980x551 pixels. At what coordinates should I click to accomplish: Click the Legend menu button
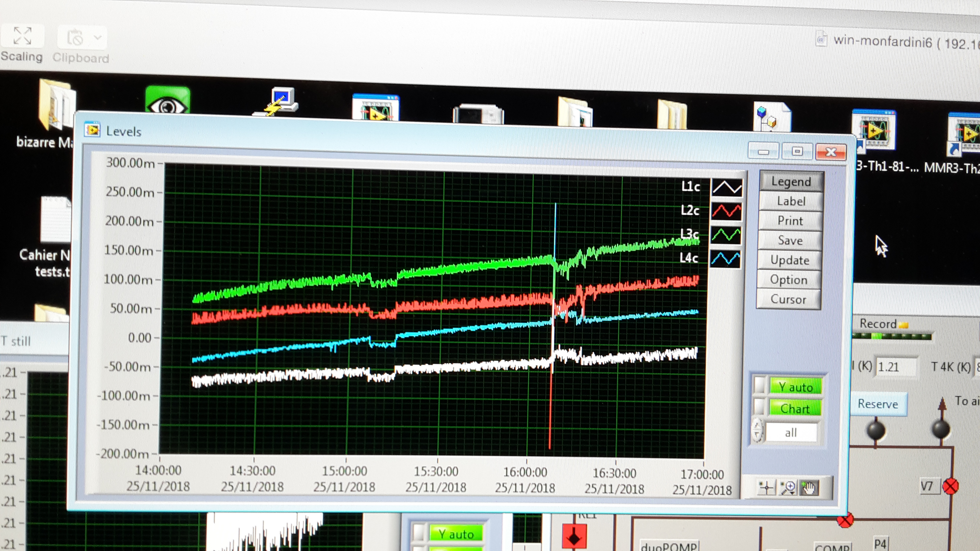coord(791,182)
